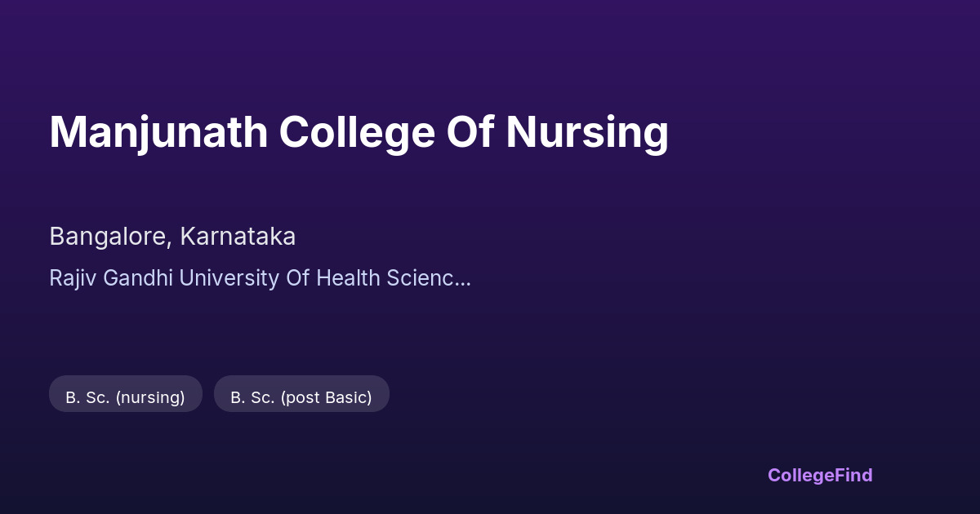Click the word Manjunath in the heading
The image size is (980, 514).
(158, 132)
